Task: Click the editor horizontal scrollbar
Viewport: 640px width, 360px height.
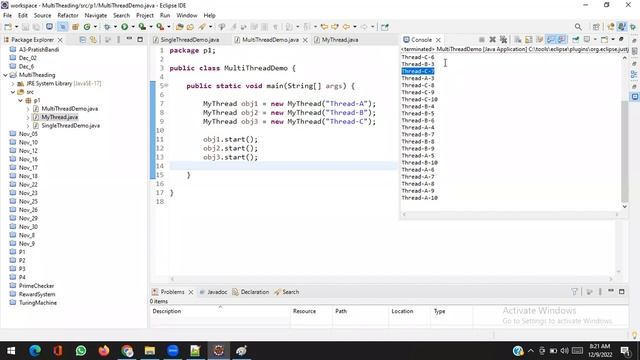Action: click(391, 279)
